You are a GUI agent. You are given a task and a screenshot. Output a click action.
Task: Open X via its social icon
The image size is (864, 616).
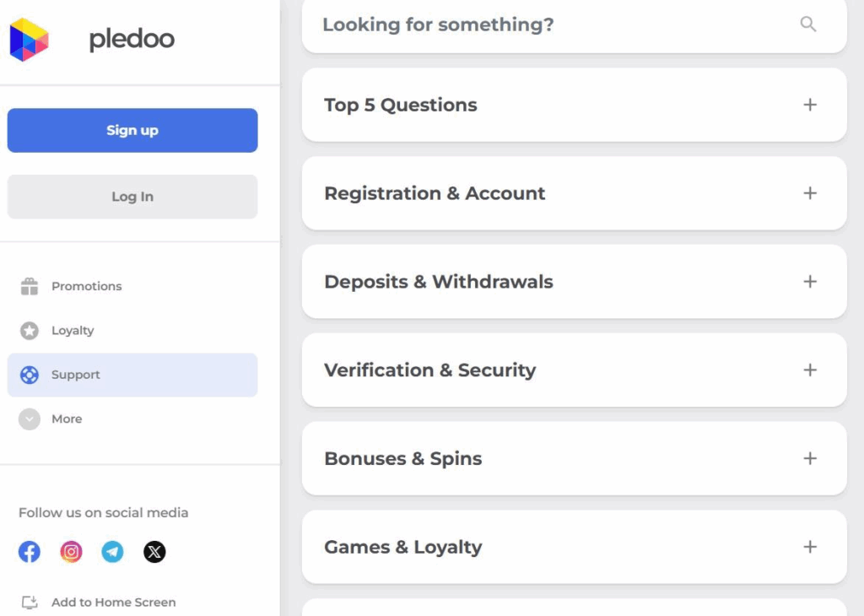pos(155,552)
